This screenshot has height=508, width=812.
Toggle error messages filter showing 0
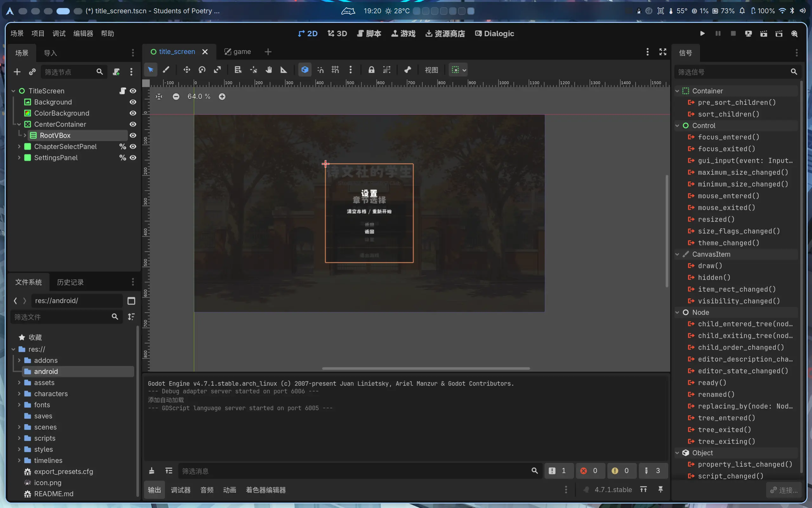[590, 471]
